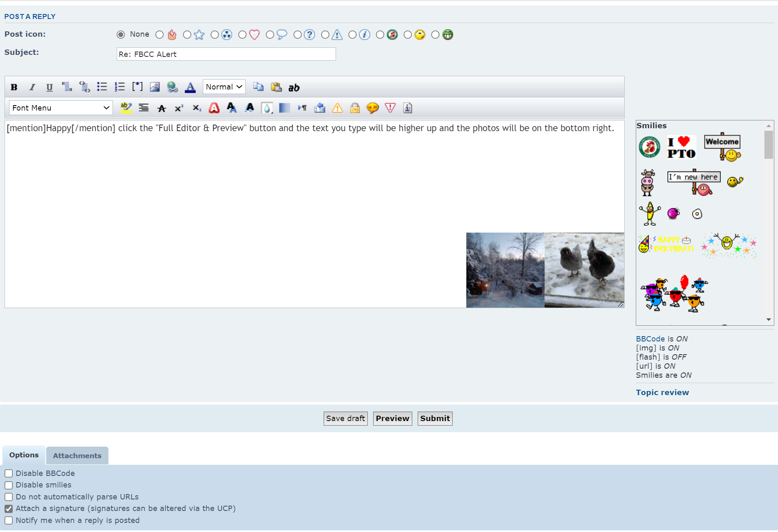Open the Font Menu dropdown
This screenshot has height=532, width=778.
click(61, 108)
